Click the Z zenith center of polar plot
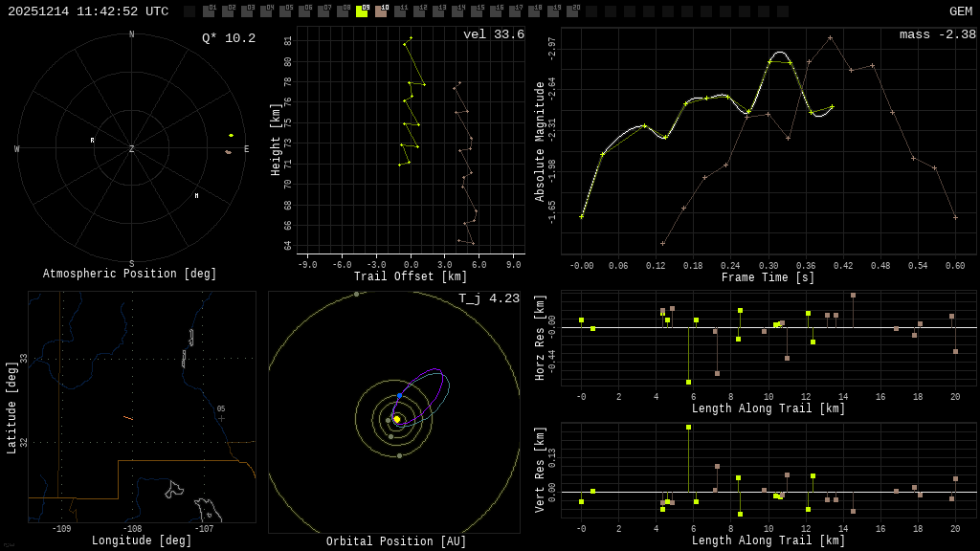980x551 pixels. (132, 149)
